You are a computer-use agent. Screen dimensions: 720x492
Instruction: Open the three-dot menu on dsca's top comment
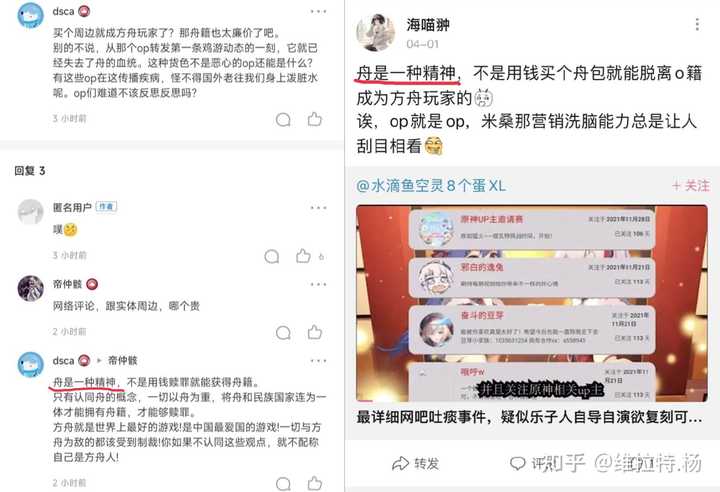pyautogui.click(x=318, y=11)
